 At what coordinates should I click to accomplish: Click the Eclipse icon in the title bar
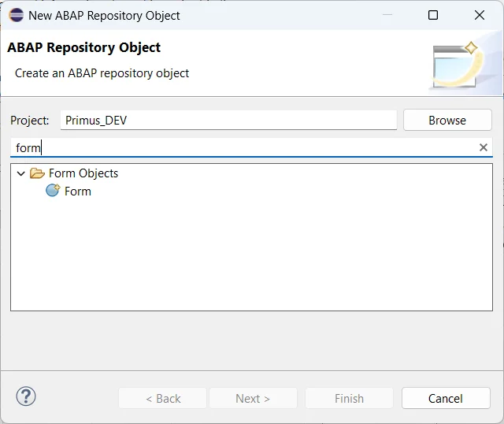pyautogui.click(x=16, y=15)
